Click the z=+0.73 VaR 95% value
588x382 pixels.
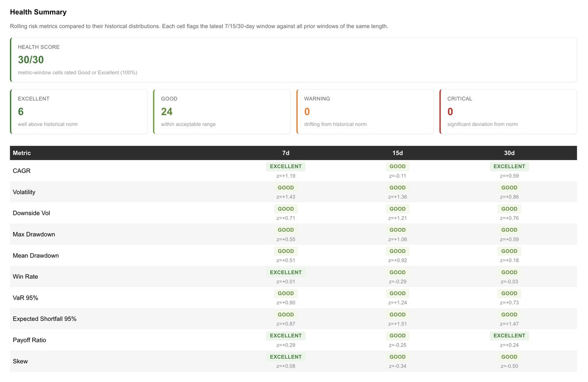point(509,303)
